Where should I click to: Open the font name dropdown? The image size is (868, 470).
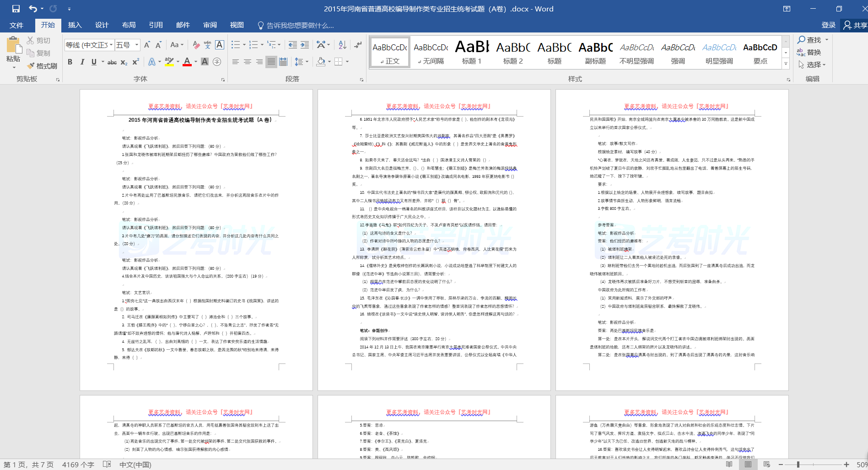click(111, 45)
